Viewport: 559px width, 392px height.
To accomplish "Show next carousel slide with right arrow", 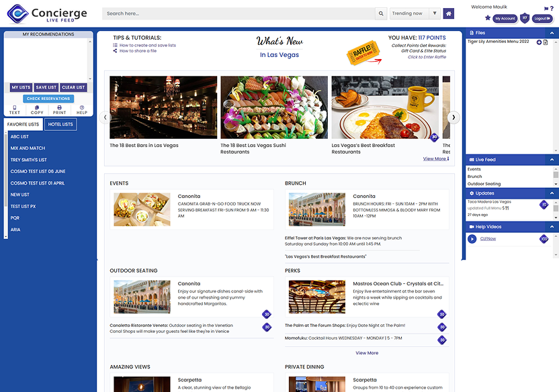I will pos(454,117).
